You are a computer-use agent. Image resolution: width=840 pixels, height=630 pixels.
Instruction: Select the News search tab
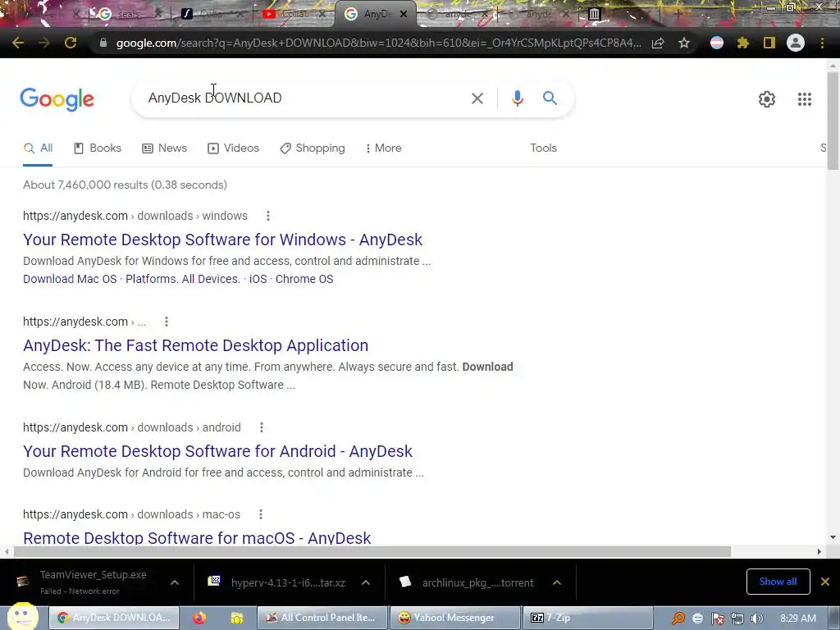pos(164,148)
